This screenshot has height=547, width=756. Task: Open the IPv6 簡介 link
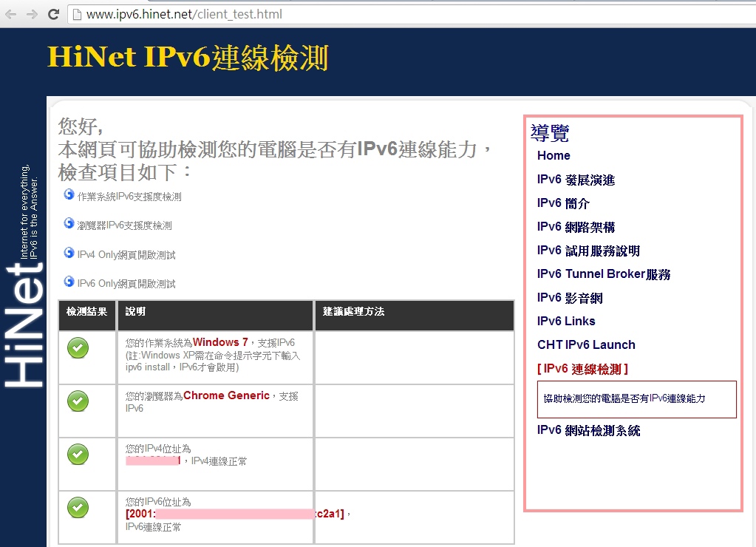pyautogui.click(x=563, y=203)
